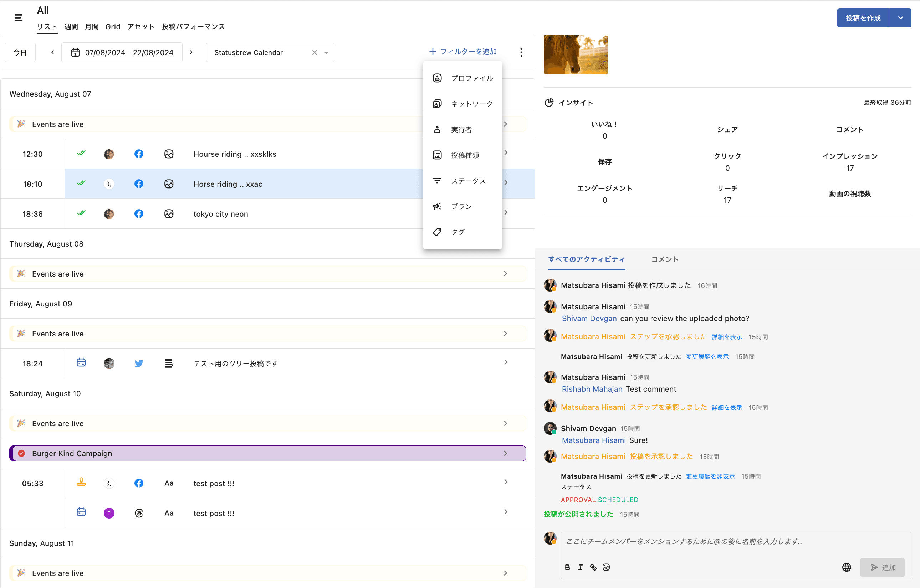Click the 今日 button
This screenshot has height=588, width=920.
(20, 52)
